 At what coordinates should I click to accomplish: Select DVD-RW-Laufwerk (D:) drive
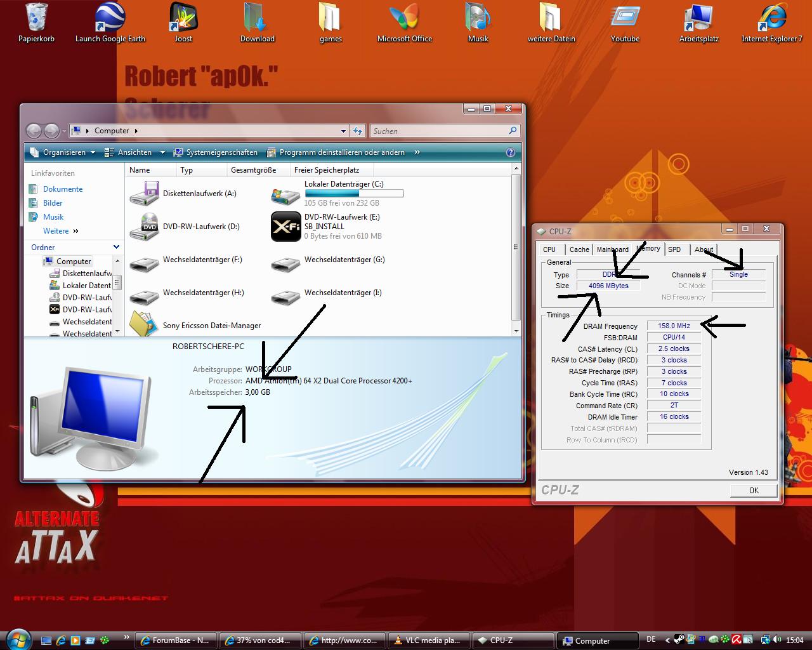tap(185, 226)
